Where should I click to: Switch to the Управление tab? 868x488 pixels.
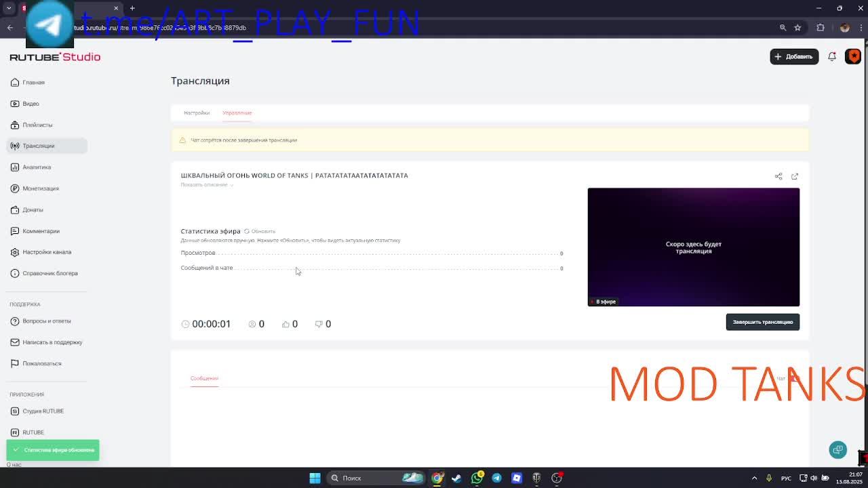(x=237, y=113)
